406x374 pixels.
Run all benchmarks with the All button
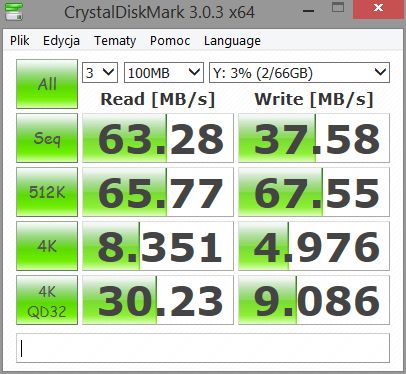(47, 84)
